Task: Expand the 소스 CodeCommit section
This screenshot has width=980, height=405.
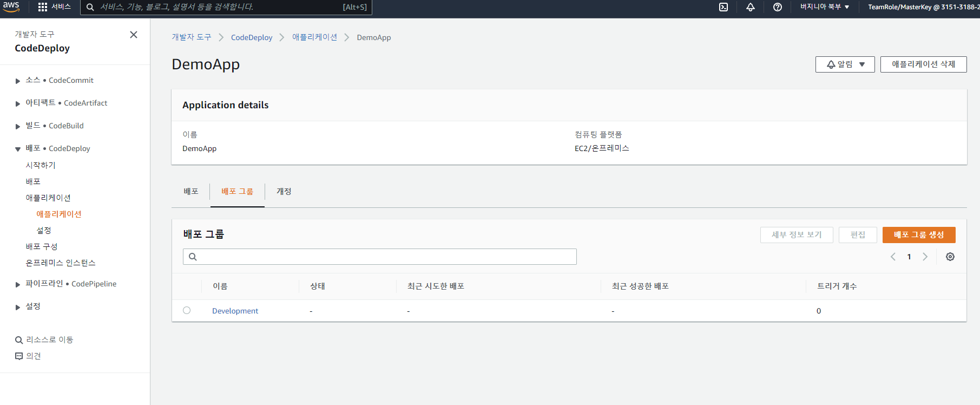Action: coord(18,81)
